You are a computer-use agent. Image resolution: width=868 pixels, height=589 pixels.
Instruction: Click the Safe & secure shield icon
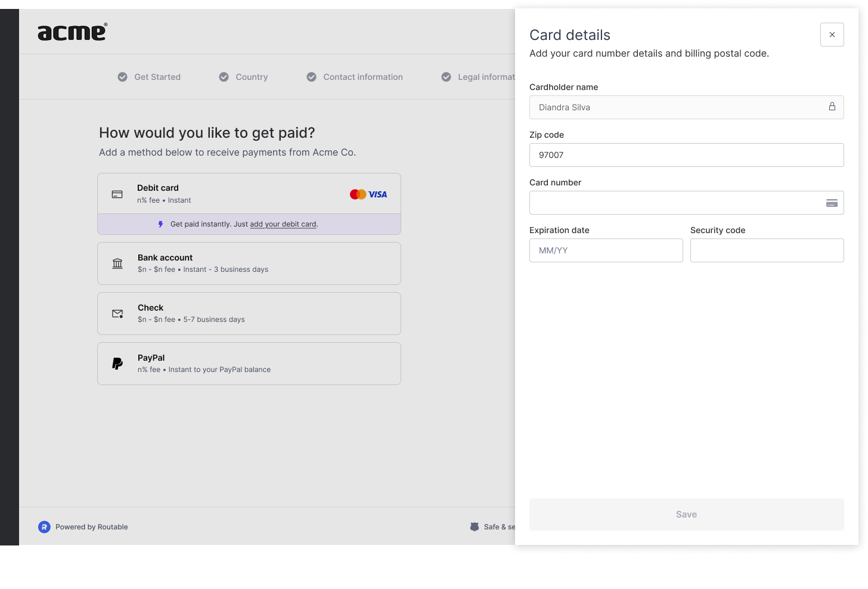click(x=475, y=527)
